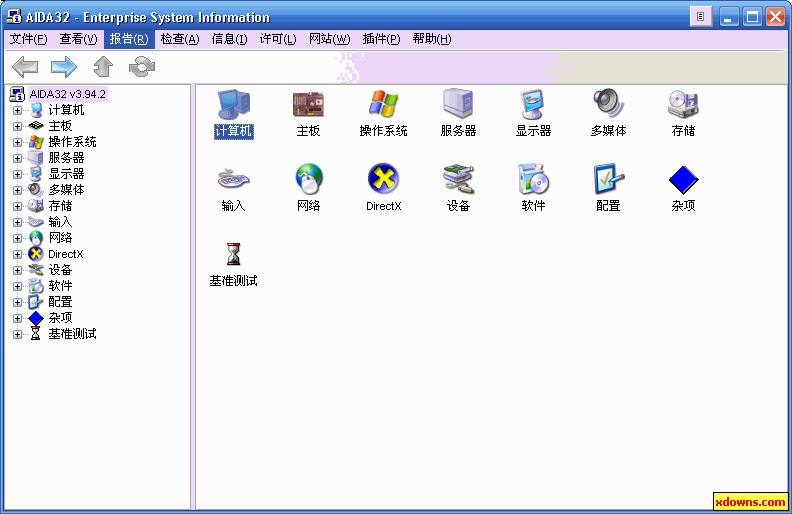Viewport: 792px width, 514px height.
Task: Open the 软件 large icon in right pane
Action: [533, 179]
